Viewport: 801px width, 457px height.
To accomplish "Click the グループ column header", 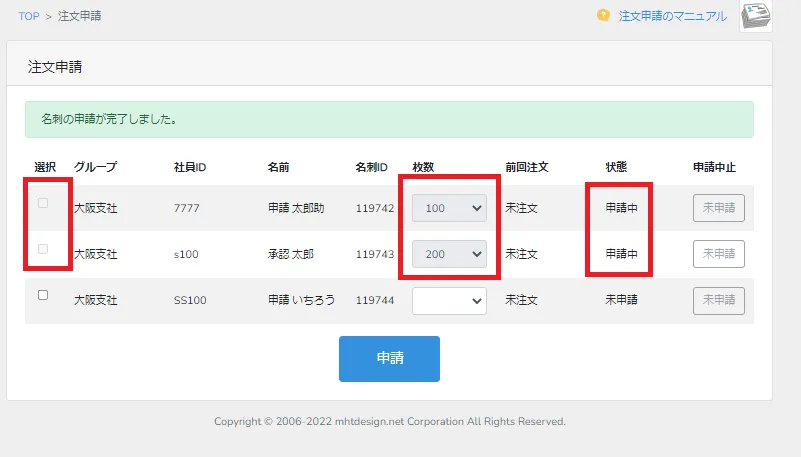I will pyautogui.click(x=96, y=167).
